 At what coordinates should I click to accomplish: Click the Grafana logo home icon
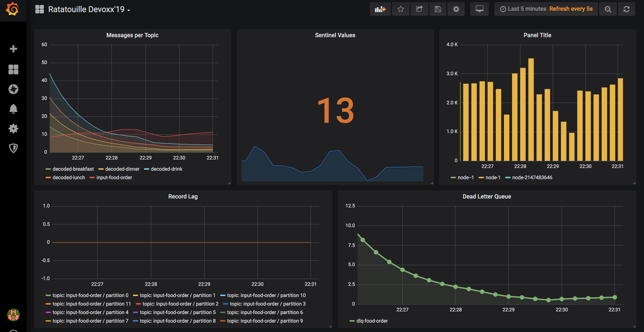click(13, 9)
